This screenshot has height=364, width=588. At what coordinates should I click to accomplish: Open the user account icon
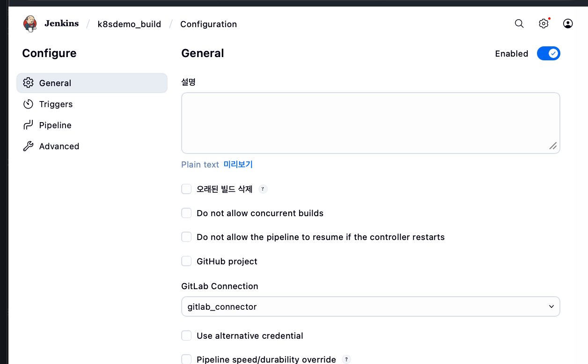click(x=568, y=24)
